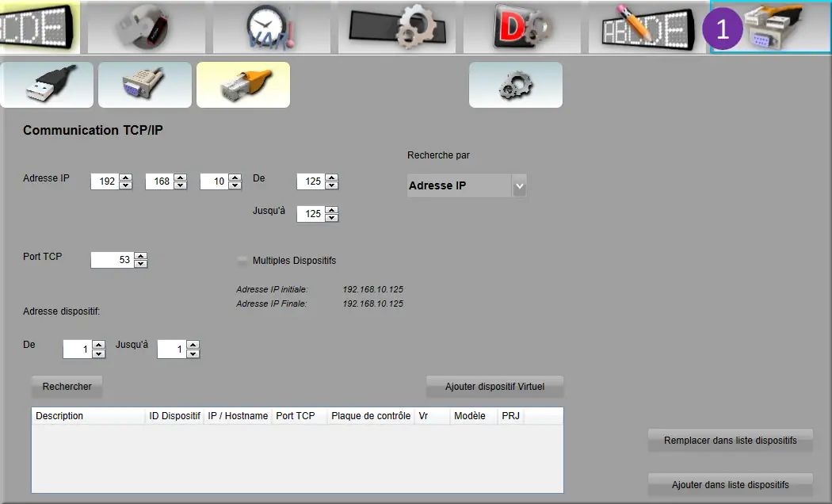Open the LED text message editor icon
Image resolution: width=832 pixels, height=504 pixels.
(38, 27)
